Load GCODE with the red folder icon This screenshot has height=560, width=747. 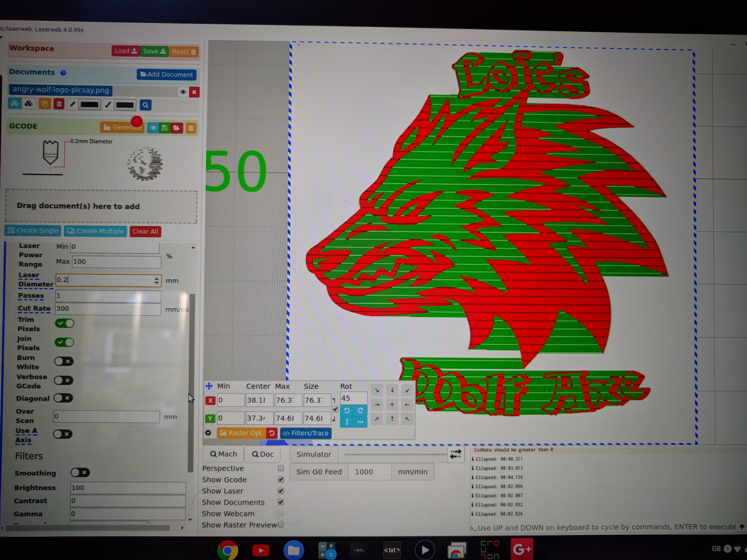(176, 128)
